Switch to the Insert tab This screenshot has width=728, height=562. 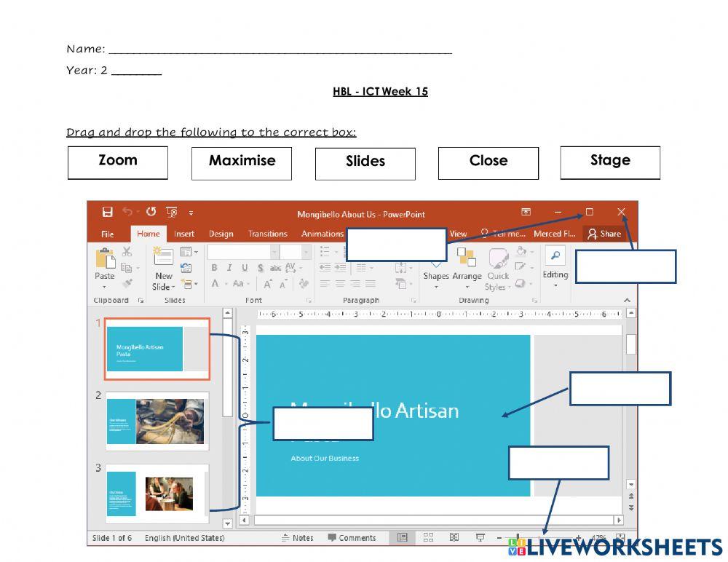[x=184, y=234]
